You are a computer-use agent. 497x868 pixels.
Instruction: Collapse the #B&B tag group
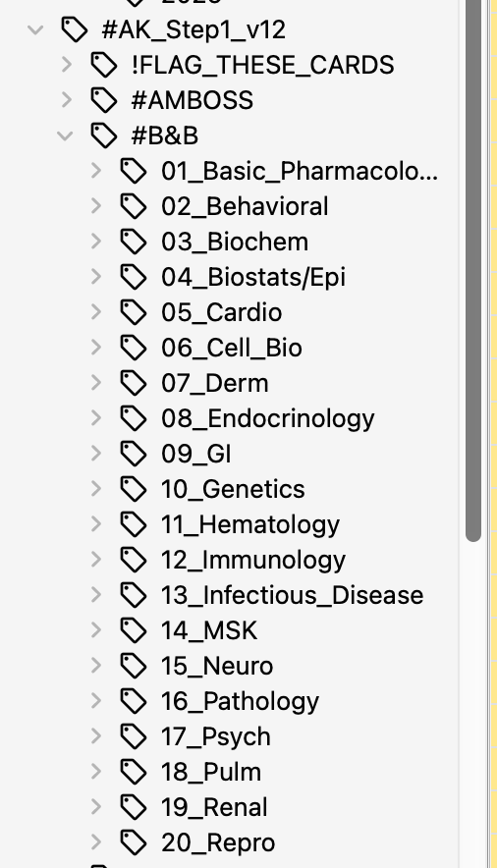tap(65, 136)
